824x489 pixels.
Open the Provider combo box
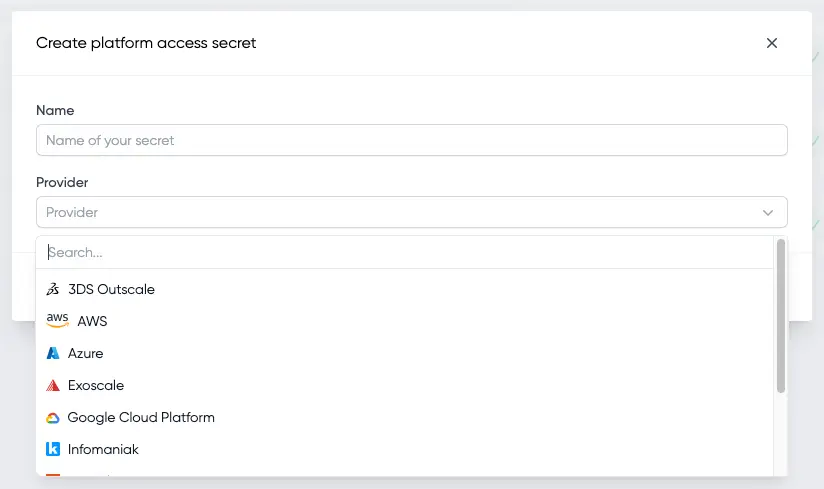(411, 212)
